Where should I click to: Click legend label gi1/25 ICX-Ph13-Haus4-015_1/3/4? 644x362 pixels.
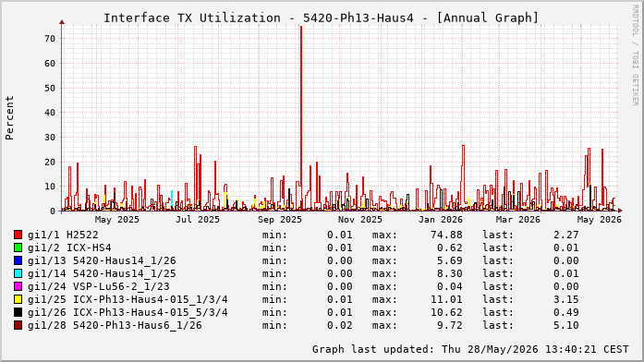[128, 299]
